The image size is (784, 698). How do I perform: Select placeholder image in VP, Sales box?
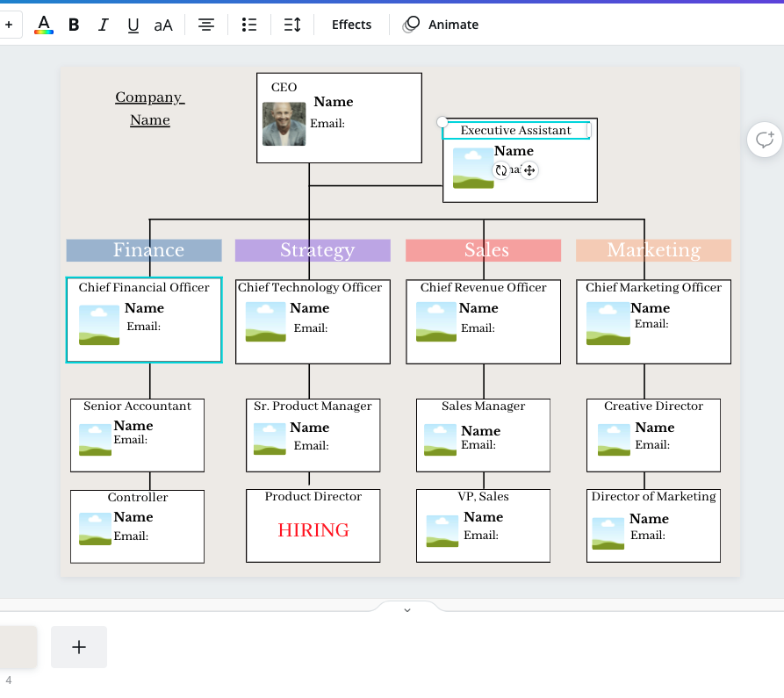click(x=442, y=531)
